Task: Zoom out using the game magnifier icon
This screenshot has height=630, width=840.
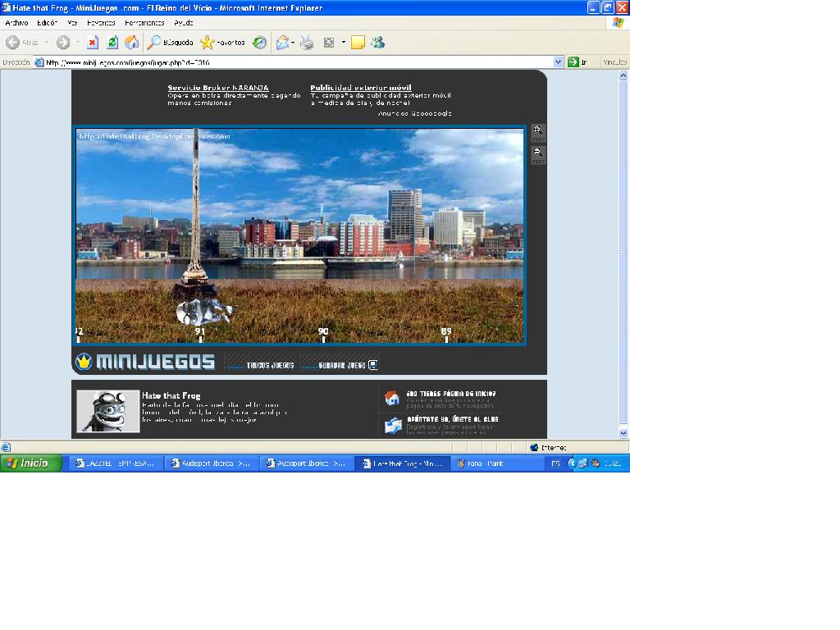Action: 538,154
